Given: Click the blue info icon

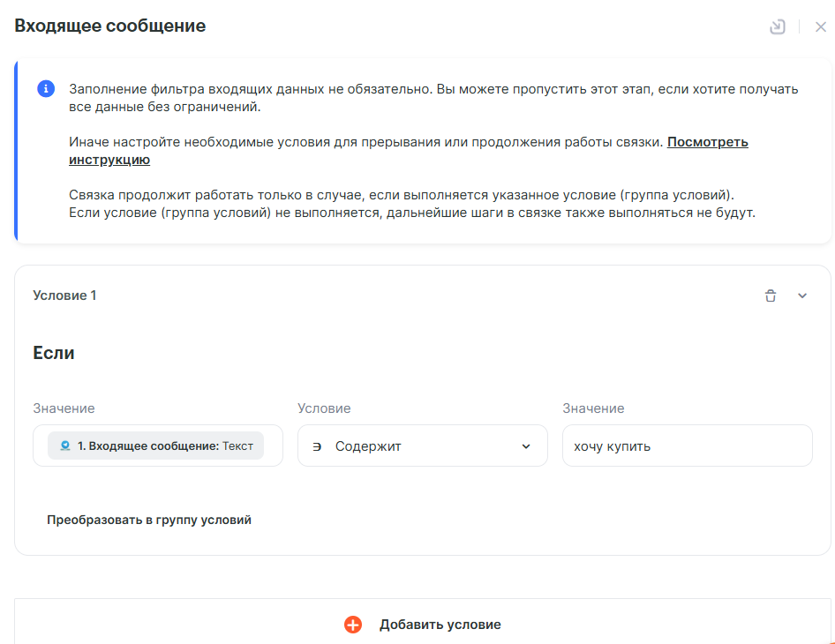Looking at the screenshot, I should [46, 89].
